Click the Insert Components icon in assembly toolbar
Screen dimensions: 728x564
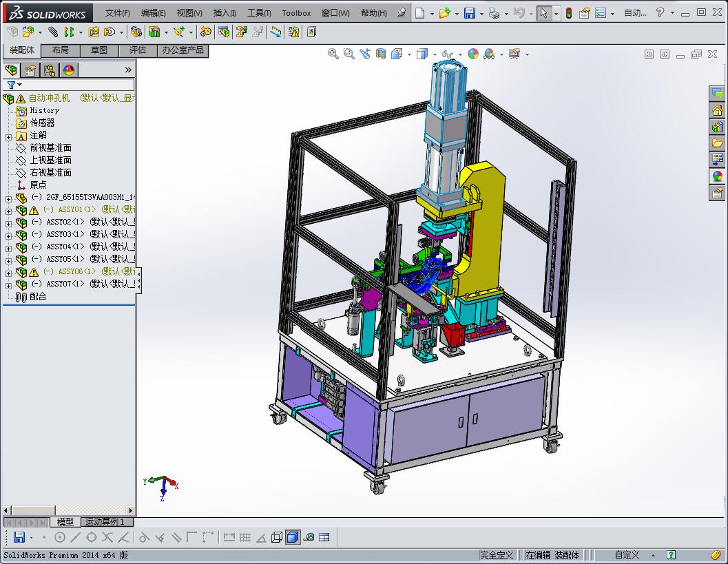point(28,32)
